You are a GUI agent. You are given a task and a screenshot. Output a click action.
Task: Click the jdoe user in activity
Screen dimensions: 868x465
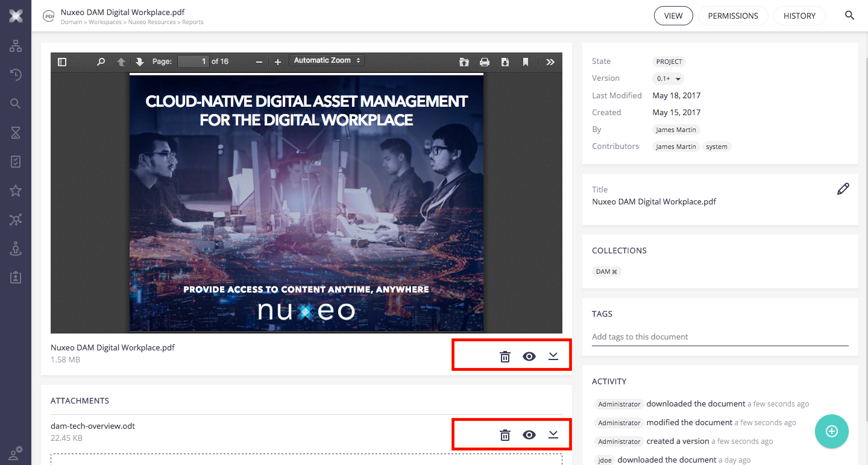[x=605, y=460]
